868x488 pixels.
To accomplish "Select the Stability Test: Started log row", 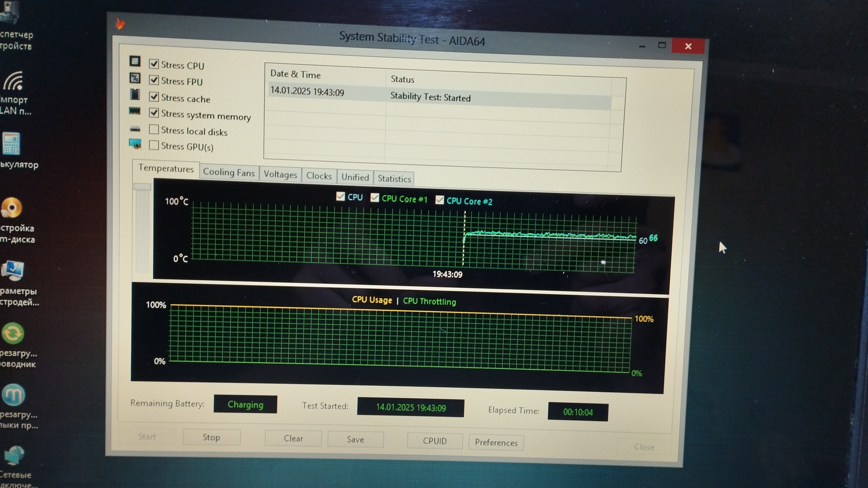I will 439,96.
